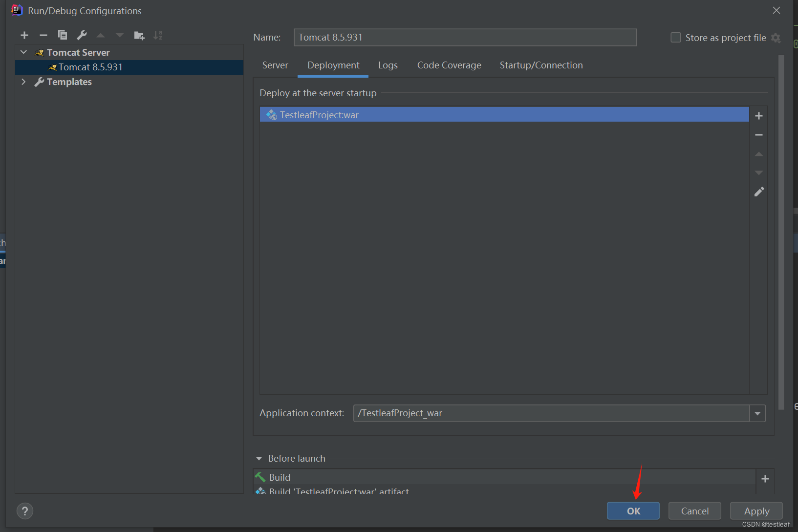Open Application context dropdown arrow
Screen dimensions: 798x532
pyautogui.click(x=757, y=413)
